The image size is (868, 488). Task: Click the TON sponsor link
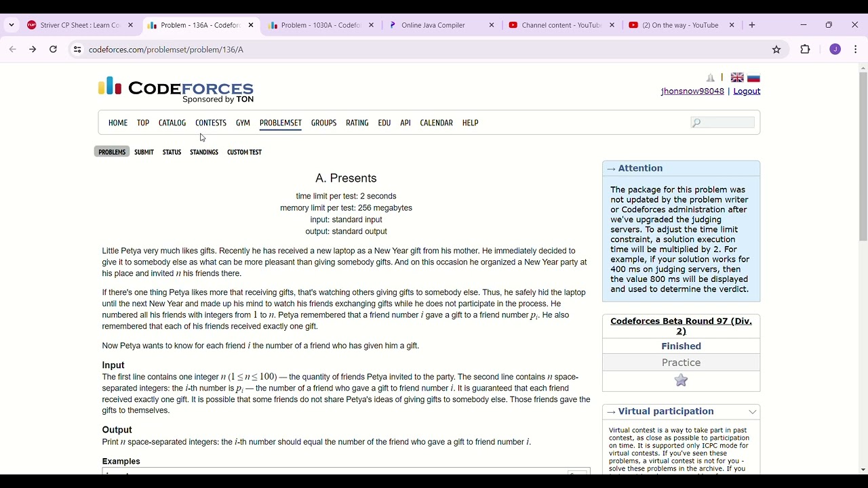245,100
